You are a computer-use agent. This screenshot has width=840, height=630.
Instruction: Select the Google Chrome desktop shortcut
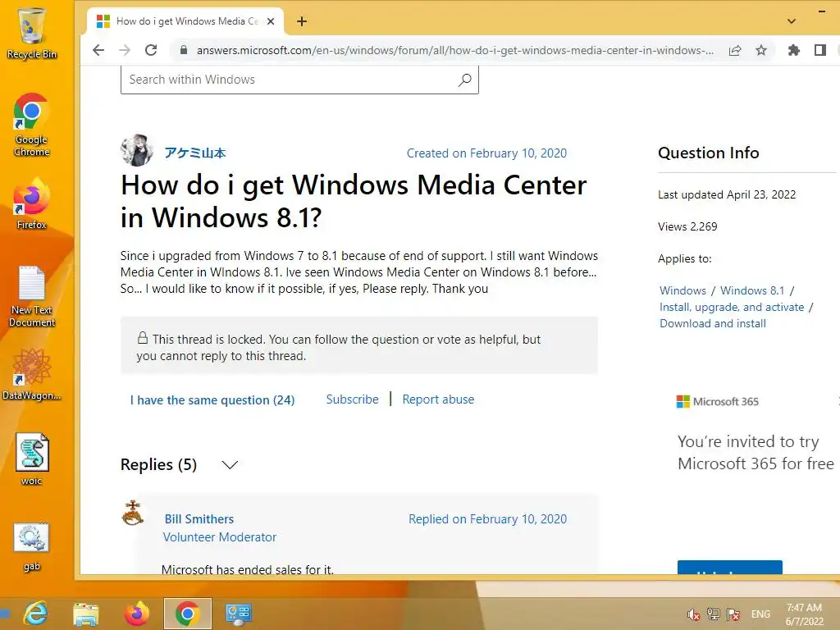click(x=32, y=125)
